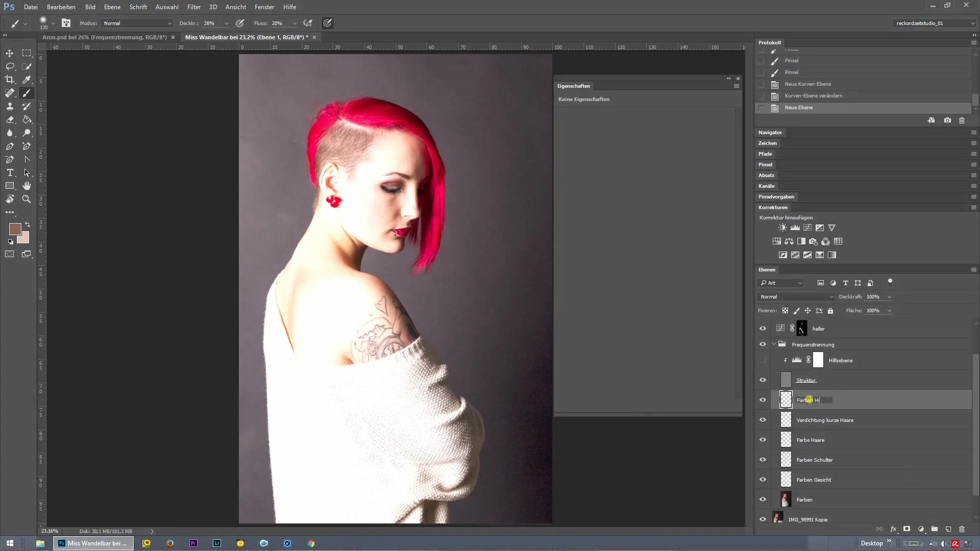This screenshot has width=980, height=551.
Task: Select the Zoom tool
Action: click(27, 199)
